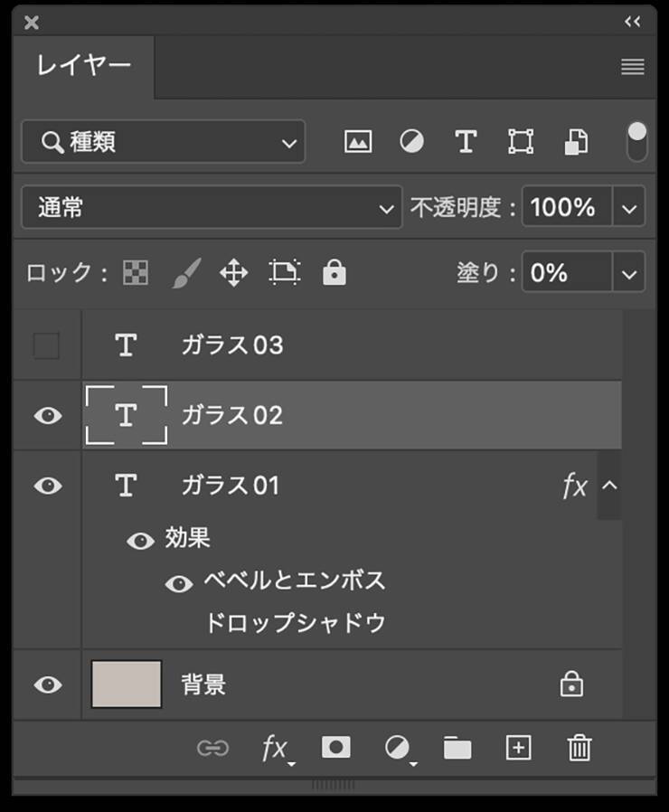Add layer mask at panel bottom

tap(336, 748)
